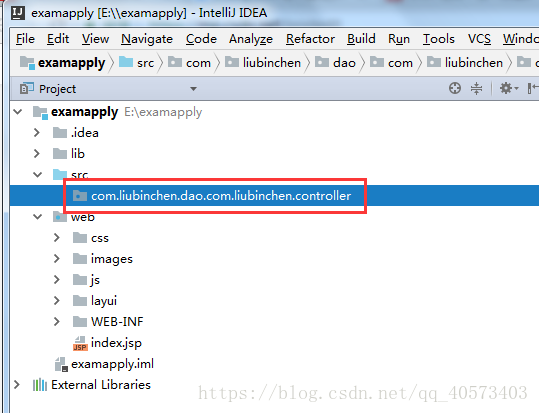Open the Window menu
The height and width of the screenshot is (413, 539).
tap(520, 39)
